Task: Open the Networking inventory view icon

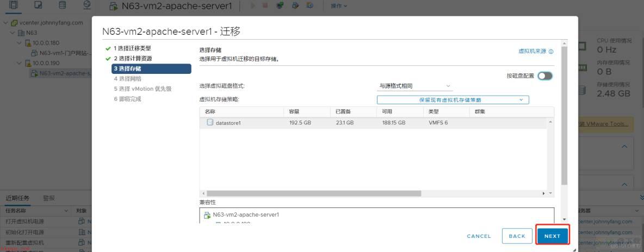Action: (x=86, y=5)
